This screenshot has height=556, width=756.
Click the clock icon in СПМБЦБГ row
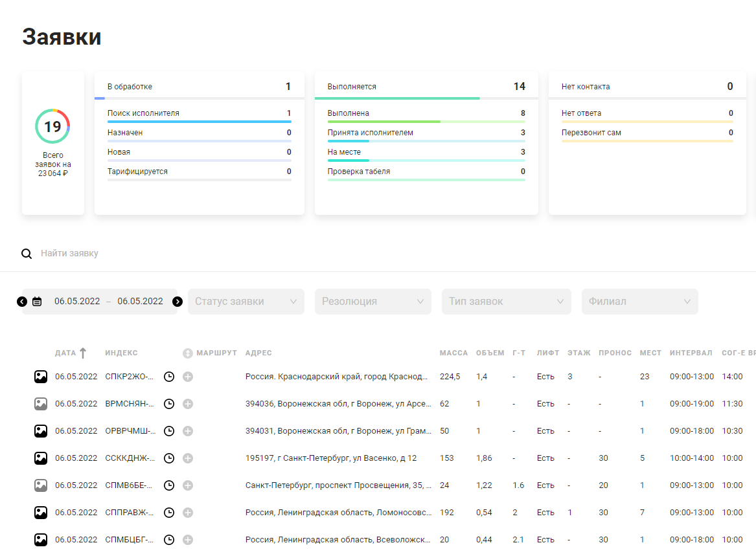(169, 540)
